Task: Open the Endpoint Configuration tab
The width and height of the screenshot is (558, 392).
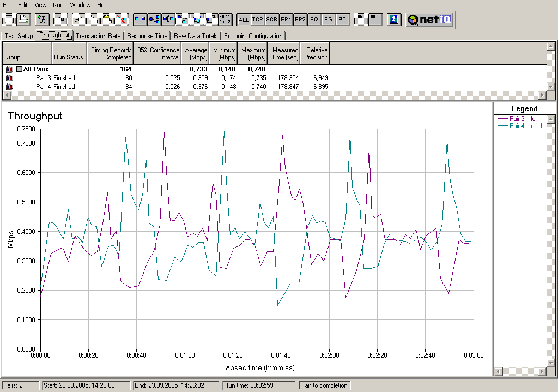Action: [253, 36]
